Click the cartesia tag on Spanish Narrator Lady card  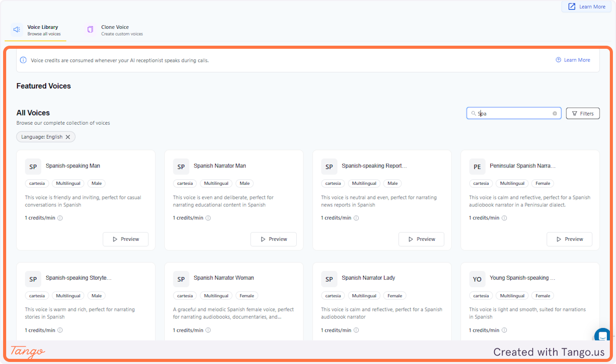click(x=333, y=296)
